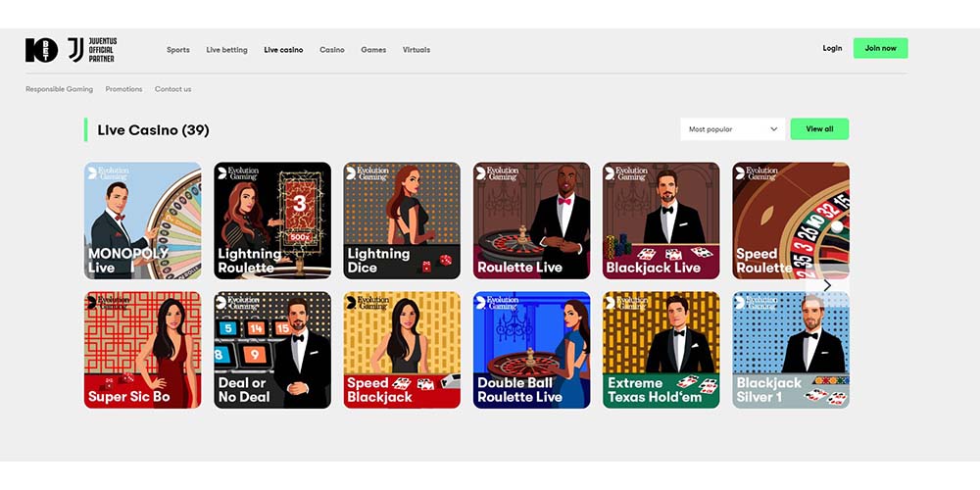The width and height of the screenshot is (980, 490).
Task: Open the MONOPOLY Live game tile
Action: (x=142, y=220)
